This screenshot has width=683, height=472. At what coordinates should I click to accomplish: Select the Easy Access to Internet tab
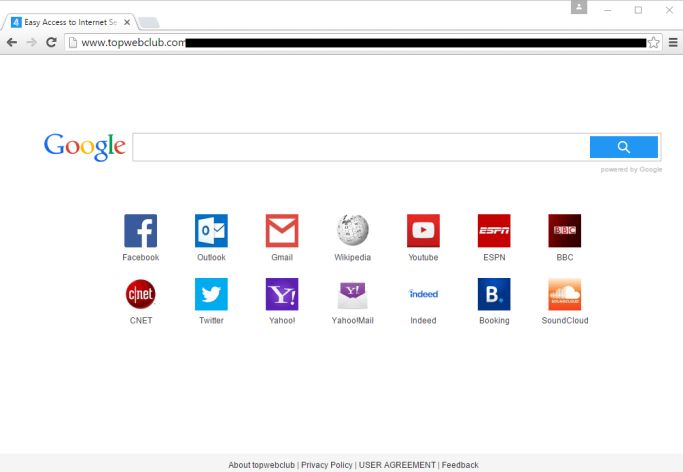click(70, 22)
